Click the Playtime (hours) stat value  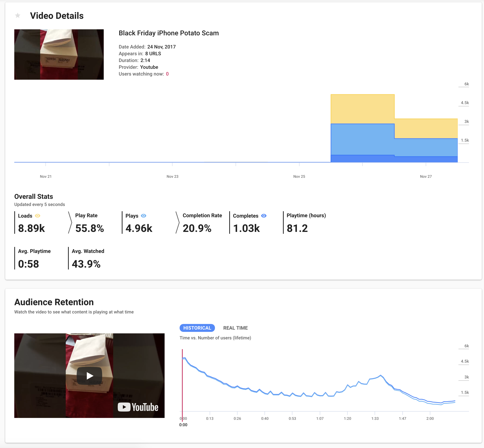click(x=297, y=228)
